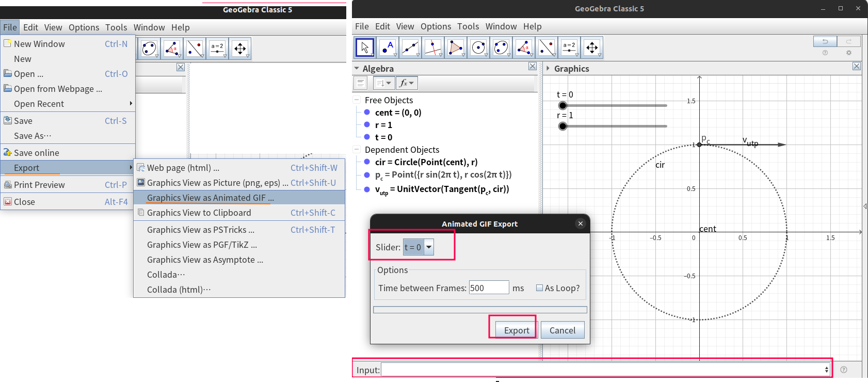Click the Cancel button in dialog

coord(562,330)
